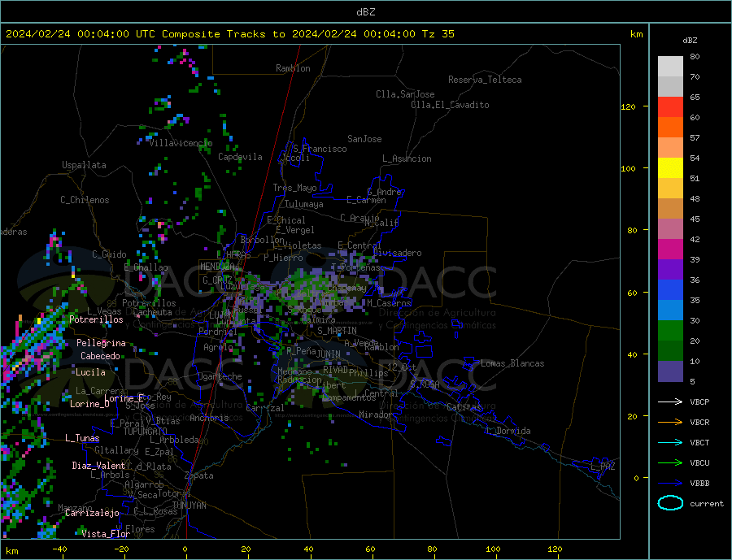
Task: Click the '40' tick on the vertical axis
Action: coord(632,354)
